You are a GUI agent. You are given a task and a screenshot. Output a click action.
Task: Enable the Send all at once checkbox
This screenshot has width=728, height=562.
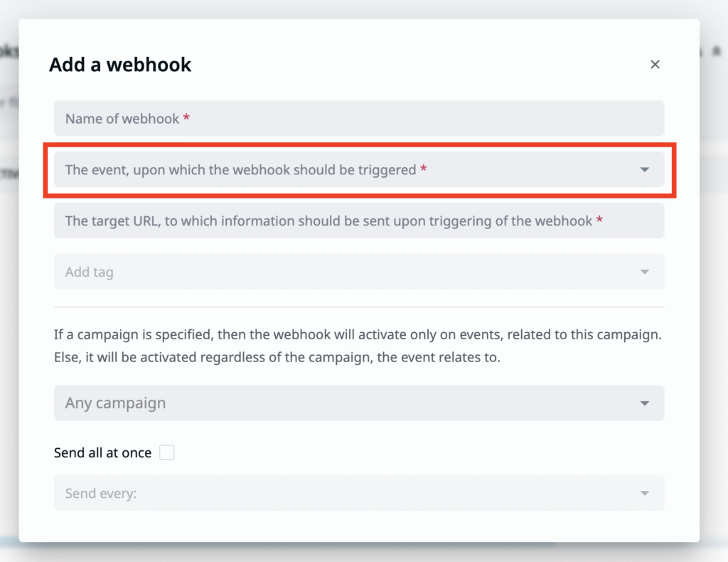pos(167,452)
